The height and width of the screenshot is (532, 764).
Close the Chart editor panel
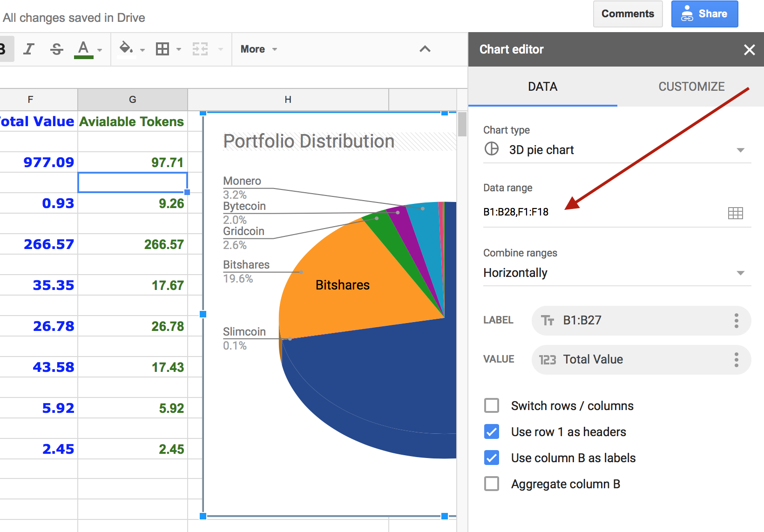[x=749, y=49]
